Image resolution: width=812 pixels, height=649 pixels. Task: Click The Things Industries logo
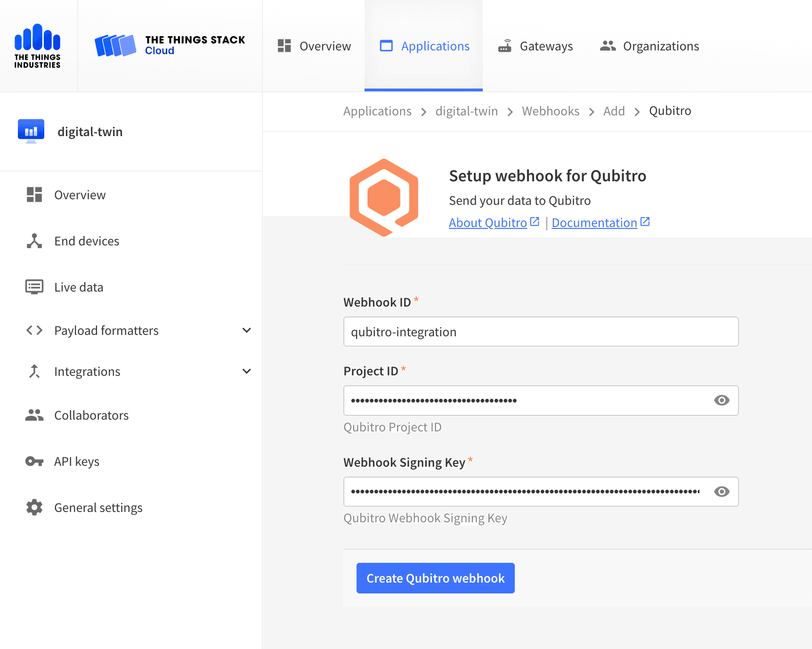tap(38, 46)
